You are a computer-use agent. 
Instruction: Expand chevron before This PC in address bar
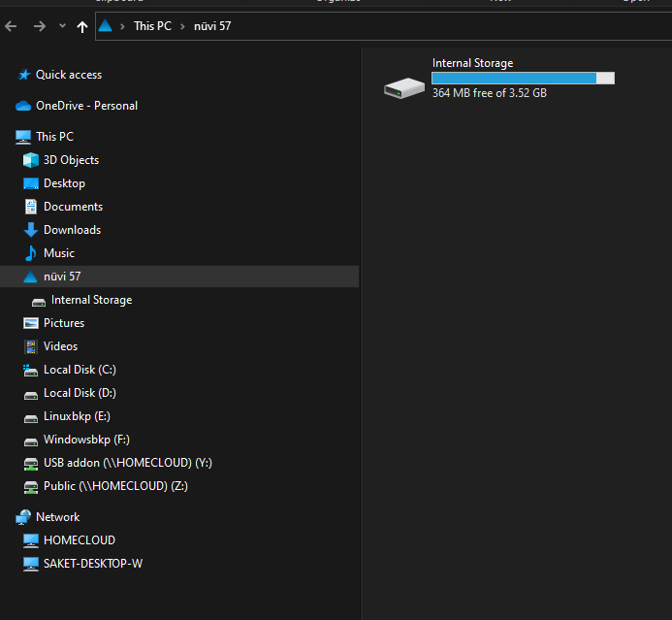click(x=123, y=26)
